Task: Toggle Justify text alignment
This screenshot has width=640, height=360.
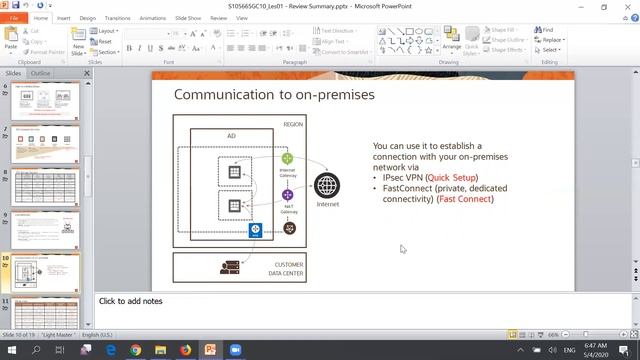Action: [262, 48]
